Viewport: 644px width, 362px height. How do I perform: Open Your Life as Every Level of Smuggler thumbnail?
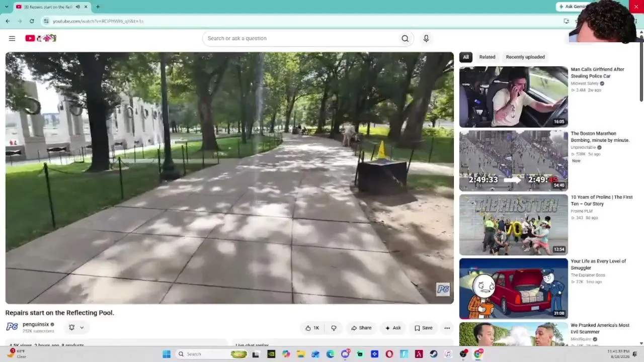513,289
